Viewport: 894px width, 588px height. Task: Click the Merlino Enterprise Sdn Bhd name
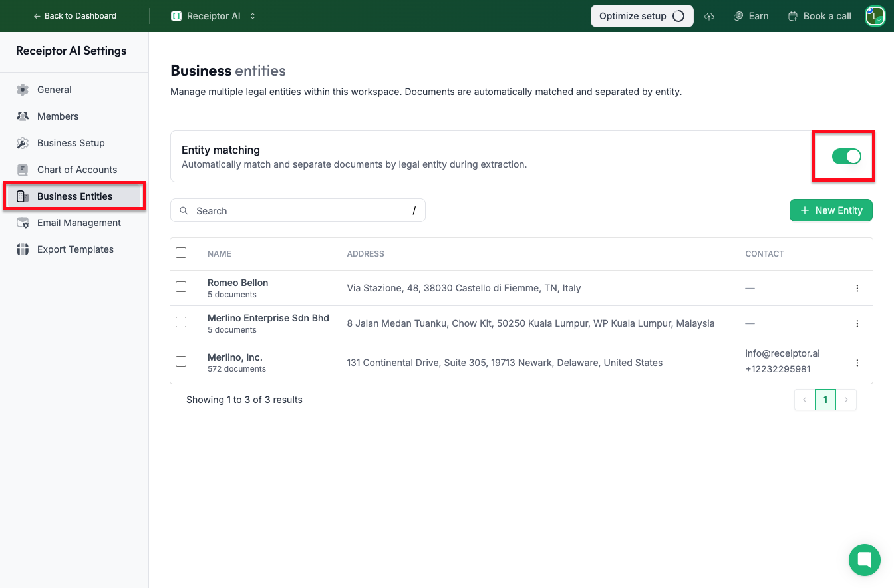(268, 318)
